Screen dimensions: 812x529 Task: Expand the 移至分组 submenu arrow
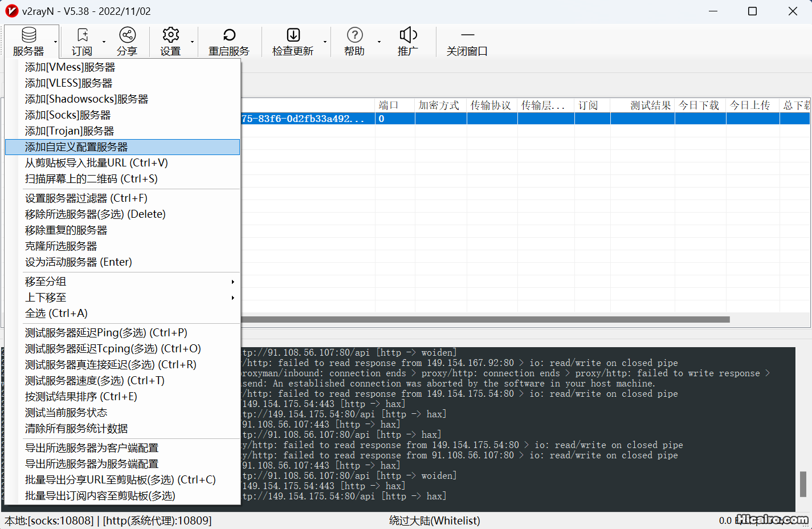(x=232, y=282)
